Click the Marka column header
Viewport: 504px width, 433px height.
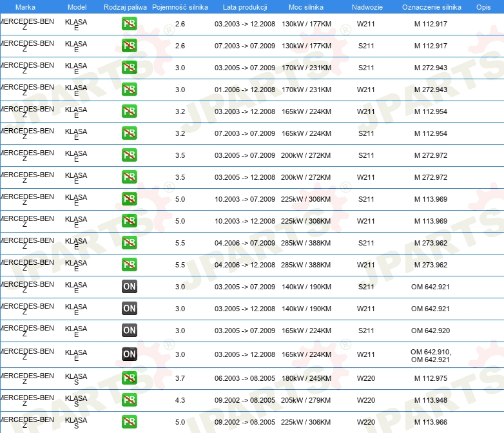[x=25, y=7]
